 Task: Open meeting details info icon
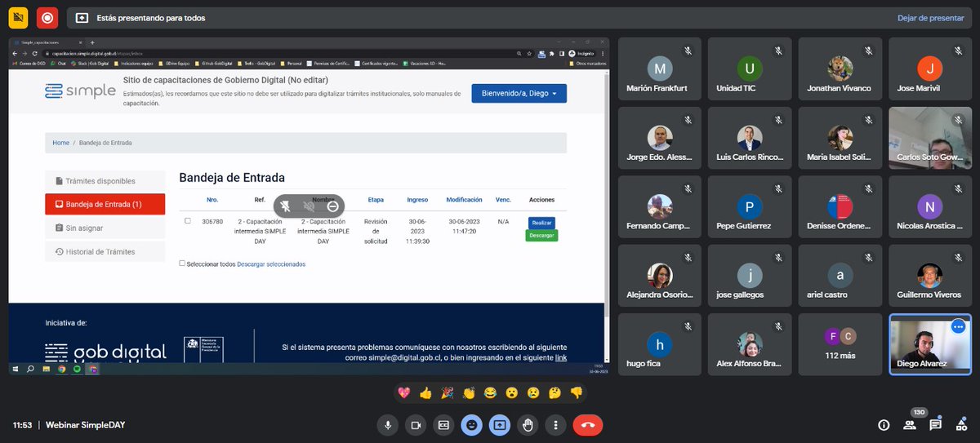pos(884,425)
